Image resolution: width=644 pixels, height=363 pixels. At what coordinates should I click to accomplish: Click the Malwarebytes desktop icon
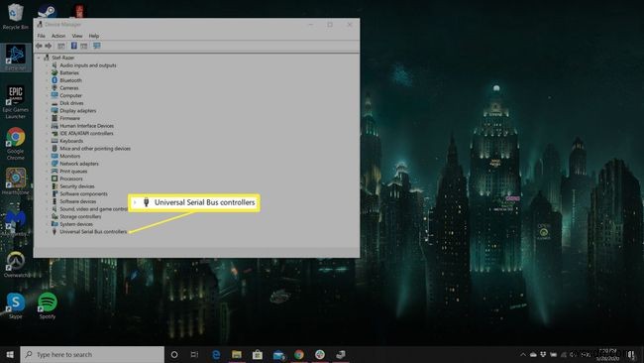(16, 222)
